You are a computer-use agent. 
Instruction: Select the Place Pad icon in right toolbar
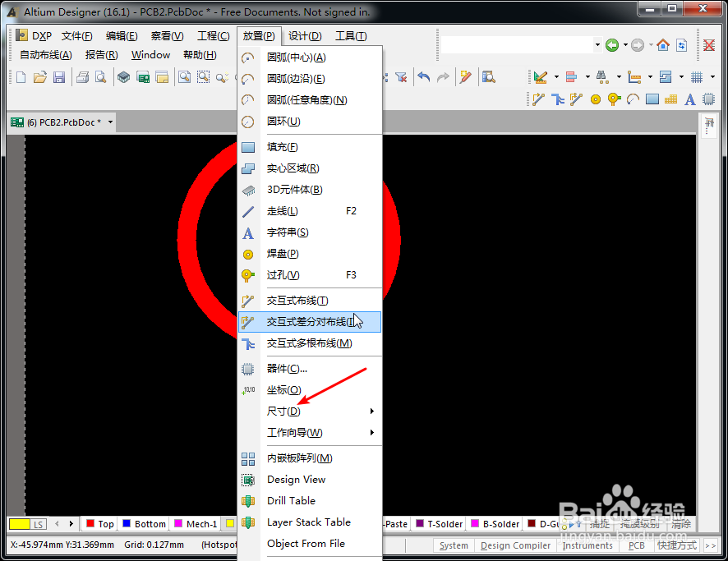click(595, 99)
